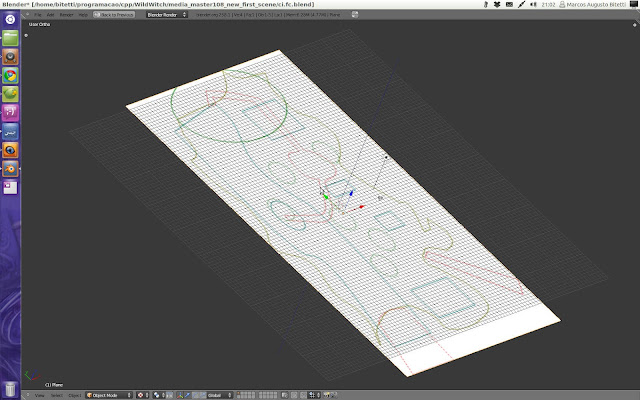Click the OpenGL render animation icon
640x400 pixels.
coord(334,395)
